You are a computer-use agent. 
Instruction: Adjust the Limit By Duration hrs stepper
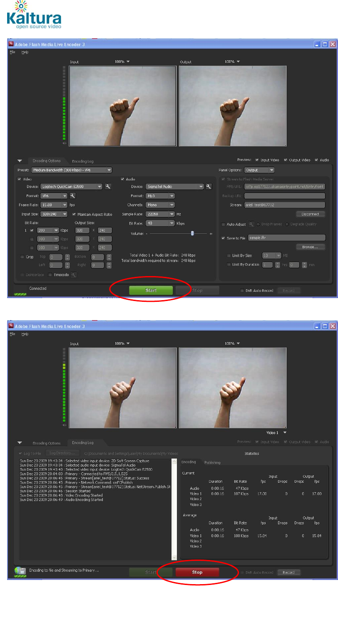(x=277, y=264)
